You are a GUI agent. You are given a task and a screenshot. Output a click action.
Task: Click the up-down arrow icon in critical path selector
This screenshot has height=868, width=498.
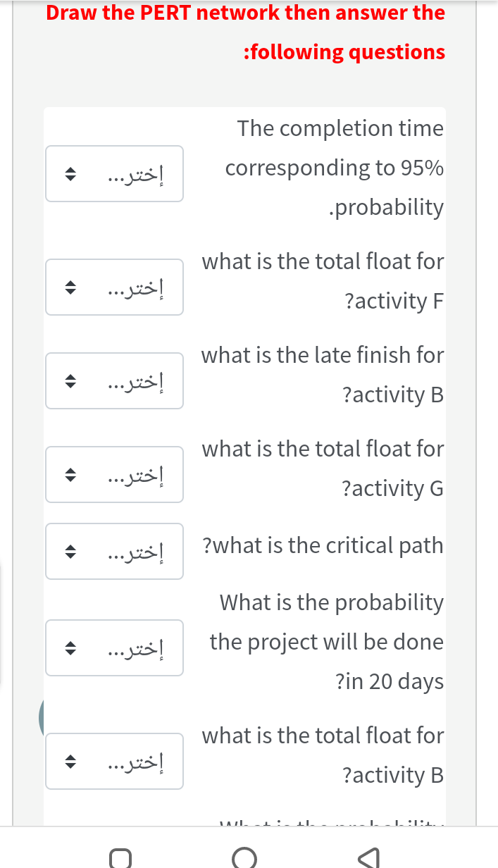point(69,551)
